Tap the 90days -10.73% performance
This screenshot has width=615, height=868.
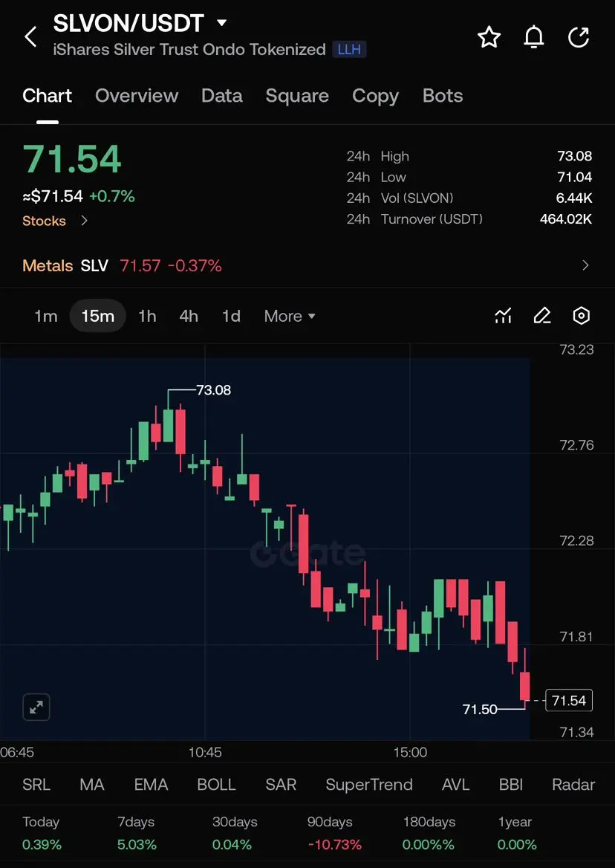pyautogui.click(x=334, y=833)
